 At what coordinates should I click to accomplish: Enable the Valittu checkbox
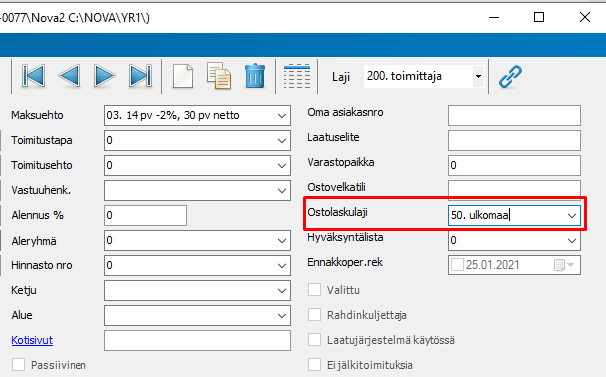coord(314,290)
